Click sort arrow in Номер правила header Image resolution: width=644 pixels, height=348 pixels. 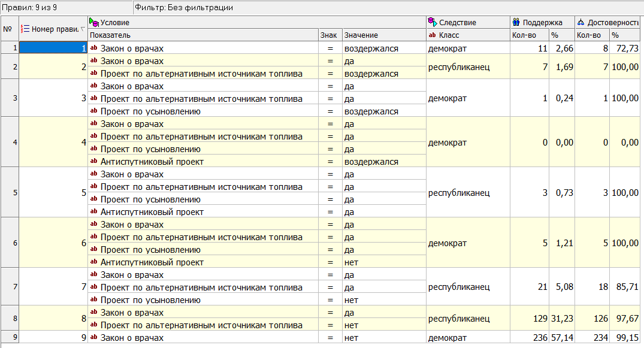coord(83,29)
